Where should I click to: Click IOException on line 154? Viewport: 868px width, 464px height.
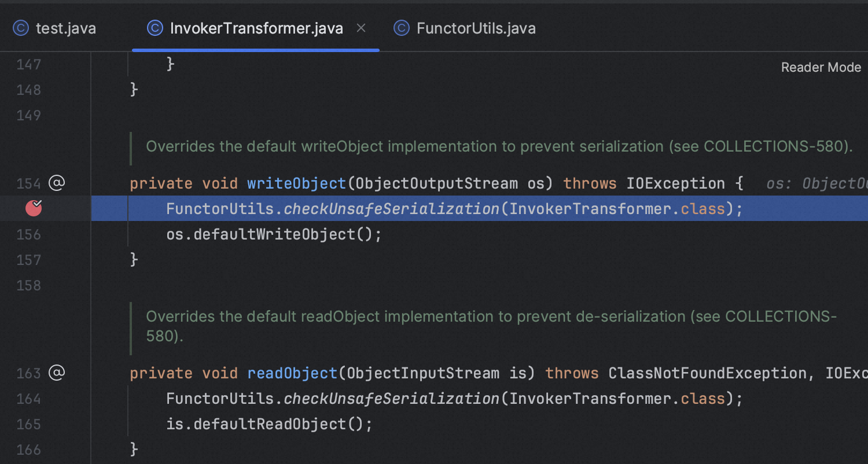tap(675, 183)
